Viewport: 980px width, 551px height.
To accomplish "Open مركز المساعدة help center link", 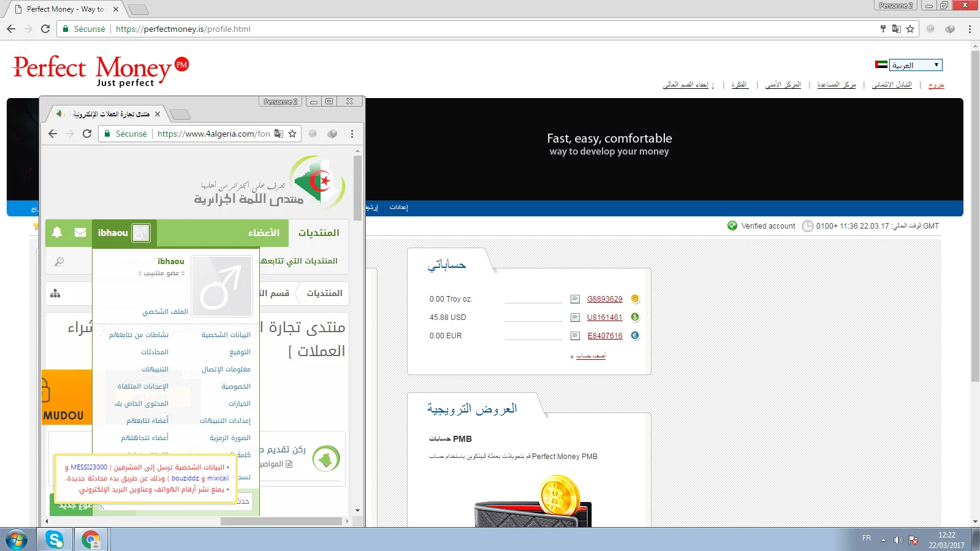I will coord(837,85).
